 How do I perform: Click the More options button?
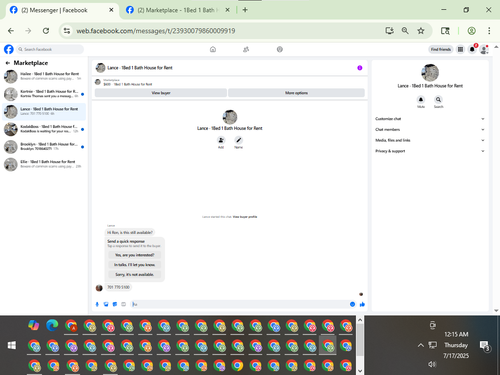click(x=296, y=93)
